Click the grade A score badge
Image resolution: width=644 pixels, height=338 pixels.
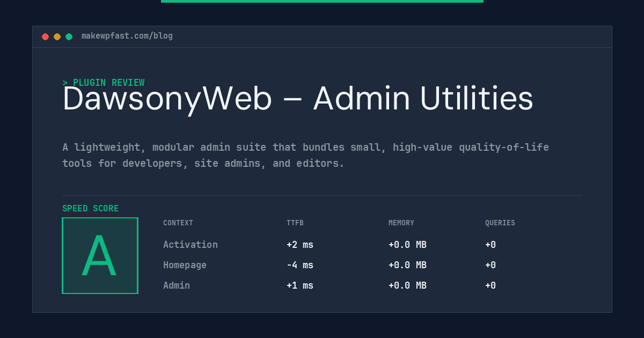coord(100,255)
